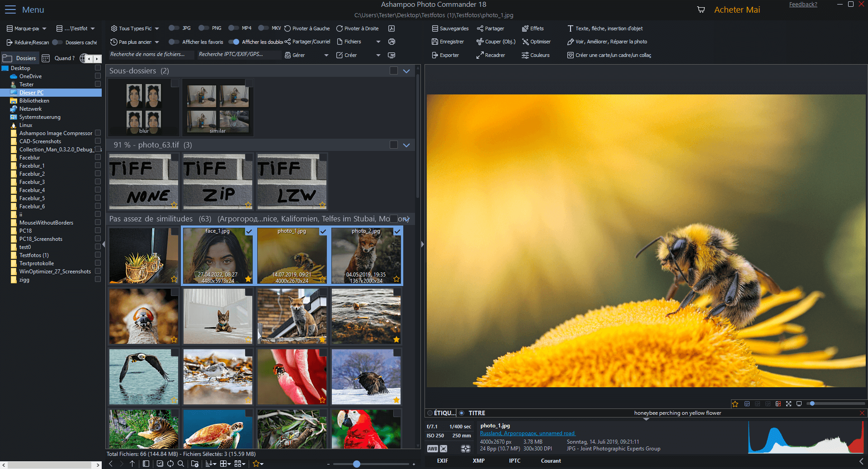Enable Afficher les favoris switch

point(174,42)
